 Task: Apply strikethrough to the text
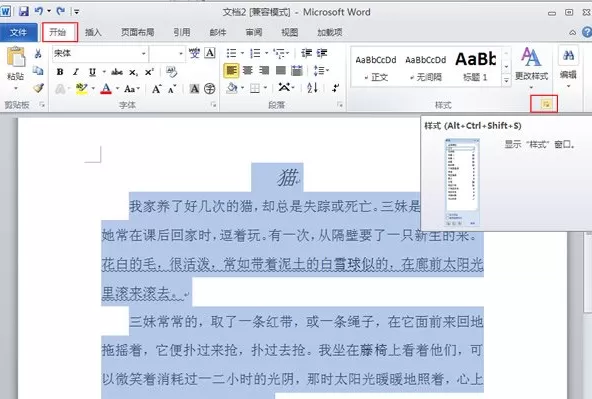117,72
